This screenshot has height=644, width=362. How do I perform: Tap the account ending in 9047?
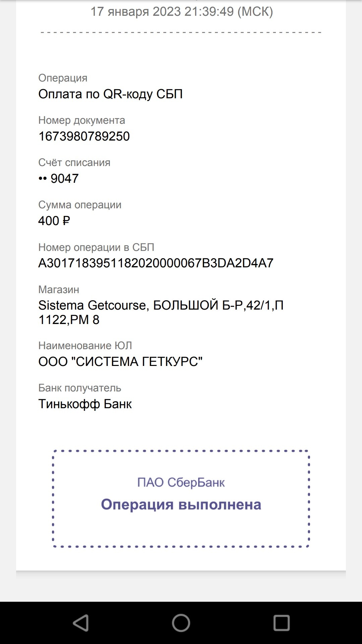pos(59,178)
